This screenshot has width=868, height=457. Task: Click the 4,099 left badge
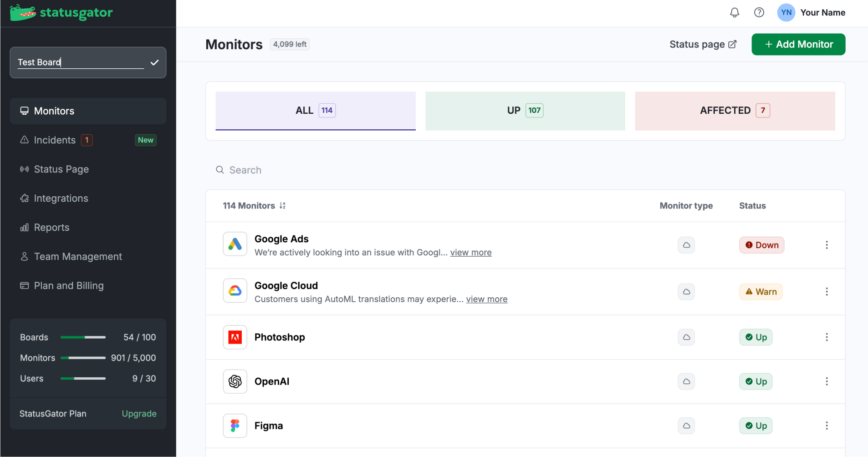[x=290, y=44]
